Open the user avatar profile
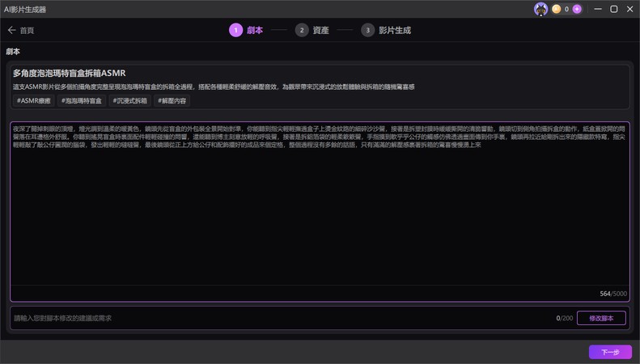640x364 pixels. click(x=540, y=9)
